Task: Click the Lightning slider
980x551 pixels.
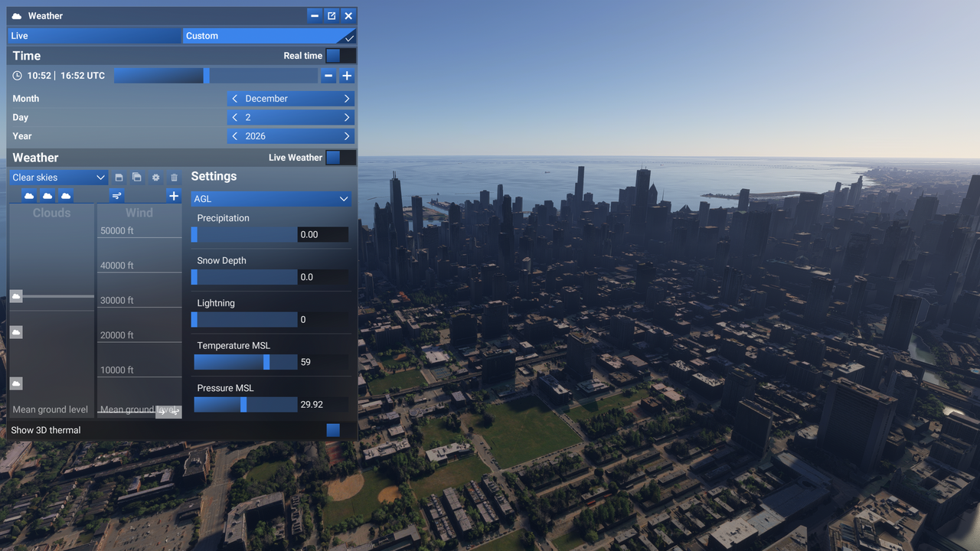Action: 244,319
